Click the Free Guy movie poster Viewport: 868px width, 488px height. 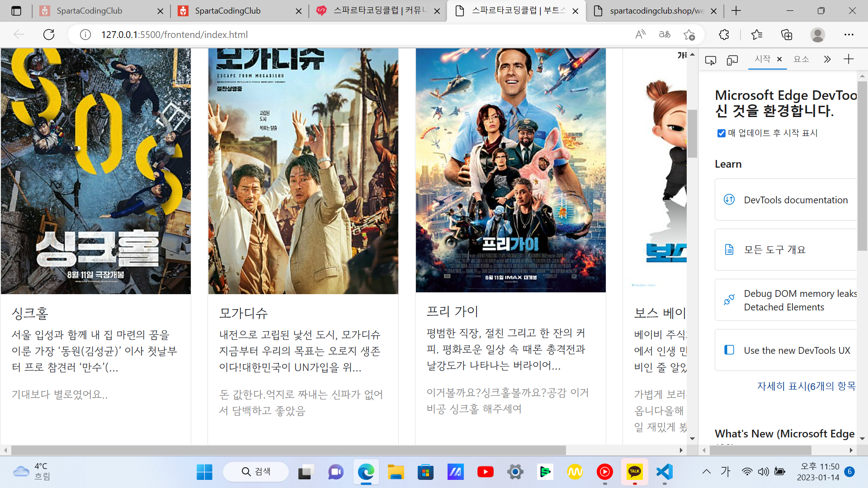(511, 170)
